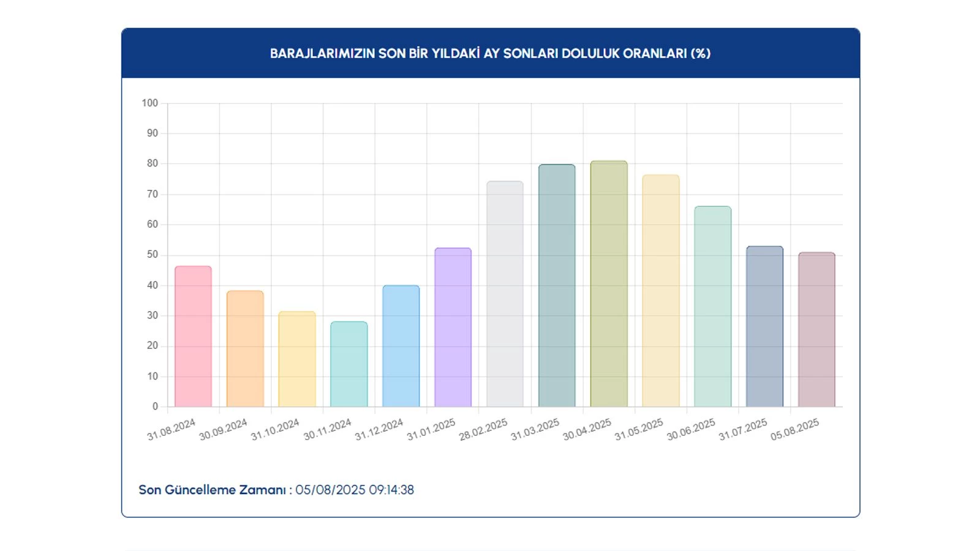Click the blue bar for 31.12.2024
Image resolution: width=980 pixels, height=551 pixels.
click(x=401, y=346)
